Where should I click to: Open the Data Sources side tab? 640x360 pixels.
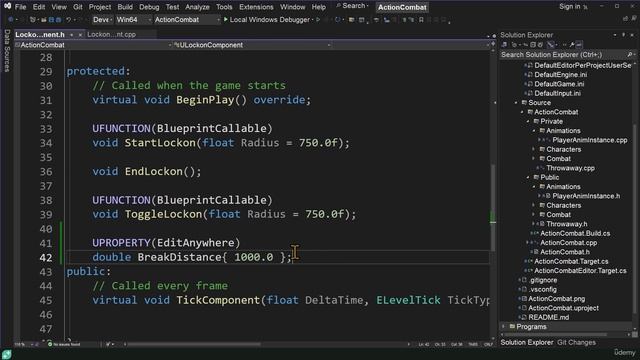(x=7, y=51)
